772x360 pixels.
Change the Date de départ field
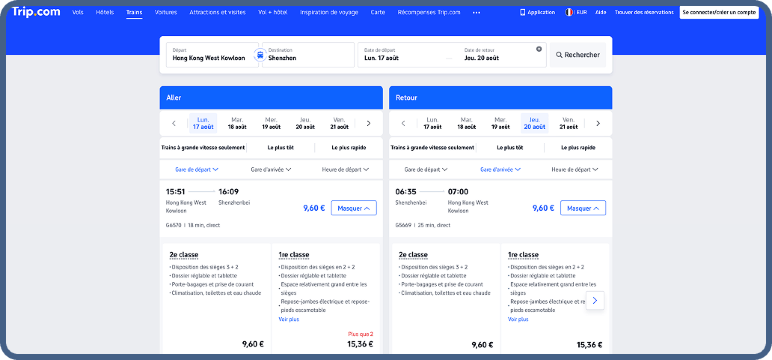click(404, 55)
